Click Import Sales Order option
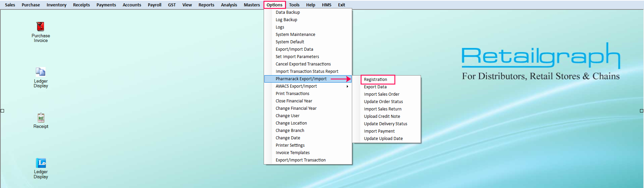The width and height of the screenshot is (644, 188). (381, 94)
